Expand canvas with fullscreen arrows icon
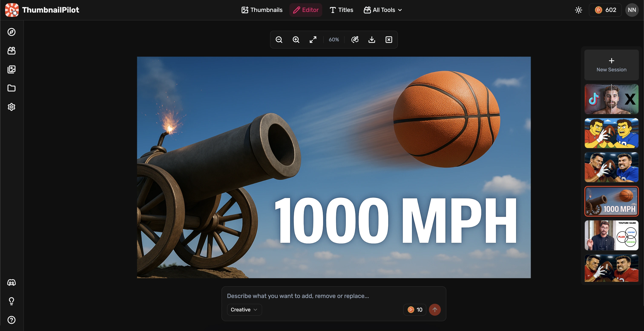This screenshot has width=644, height=331. coord(313,40)
